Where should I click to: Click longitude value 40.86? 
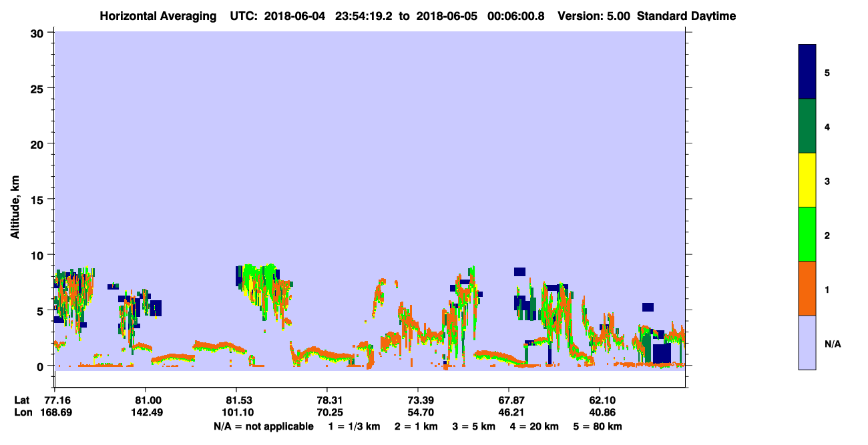coord(602,412)
